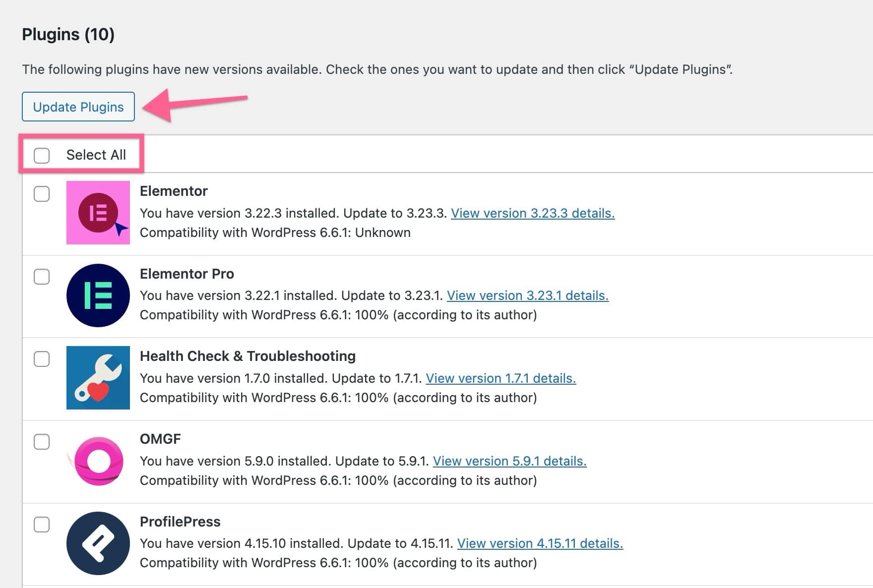View version 5.9.1 details for OMGF
Screen dimensions: 873x588
pyautogui.click(x=510, y=461)
